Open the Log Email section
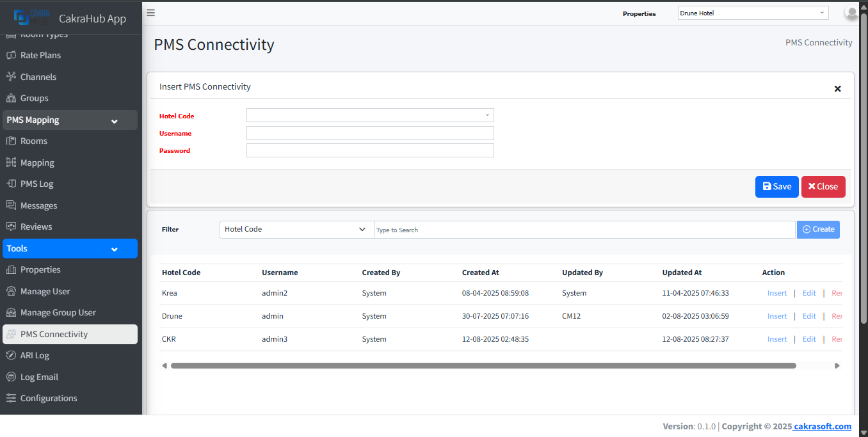Screen dimensions: 868x437 pos(38,376)
